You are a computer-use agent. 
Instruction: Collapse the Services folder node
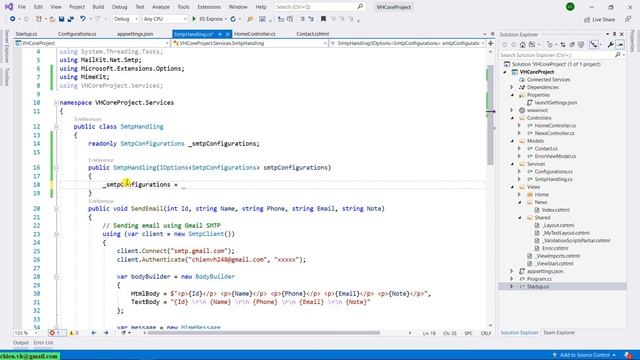[x=513, y=164]
